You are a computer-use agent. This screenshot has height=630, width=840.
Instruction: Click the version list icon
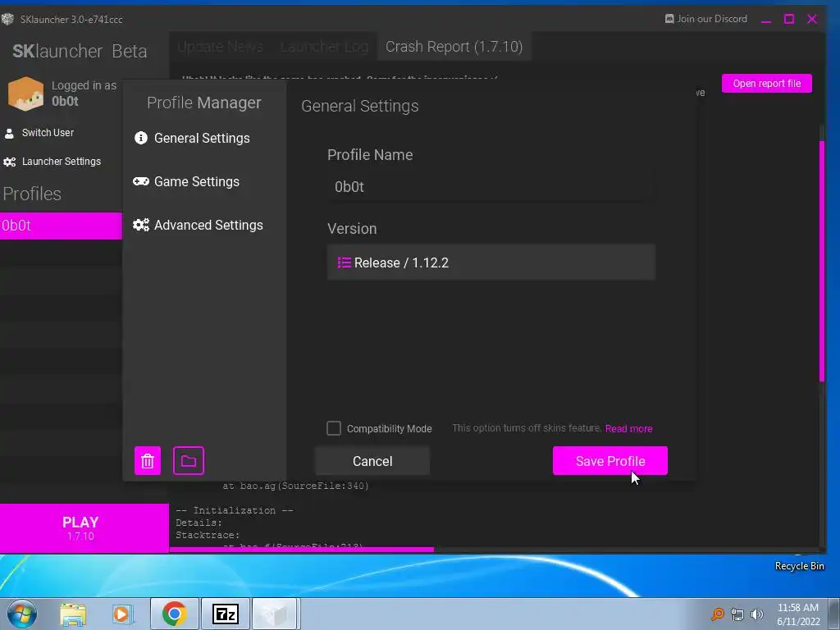pyautogui.click(x=344, y=262)
